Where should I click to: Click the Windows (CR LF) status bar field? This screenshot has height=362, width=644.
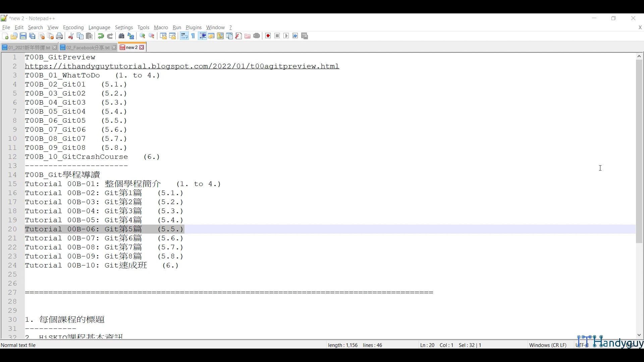pyautogui.click(x=547, y=345)
